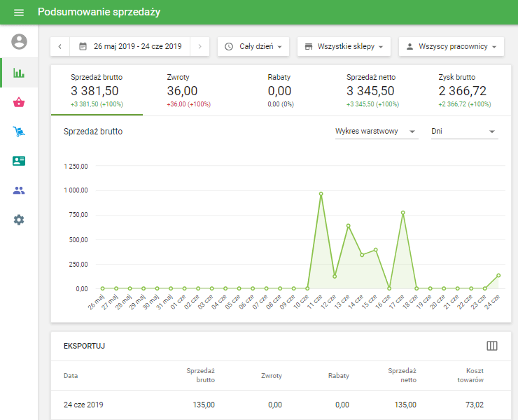Open the employees people icon
Screen dimensions: 518x420
[x=19, y=190]
